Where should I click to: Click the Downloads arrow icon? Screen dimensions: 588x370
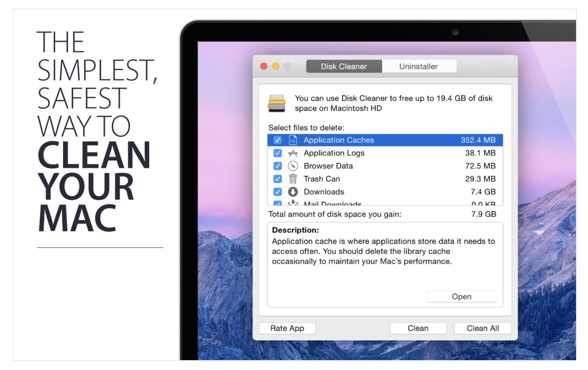tap(293, 192)
